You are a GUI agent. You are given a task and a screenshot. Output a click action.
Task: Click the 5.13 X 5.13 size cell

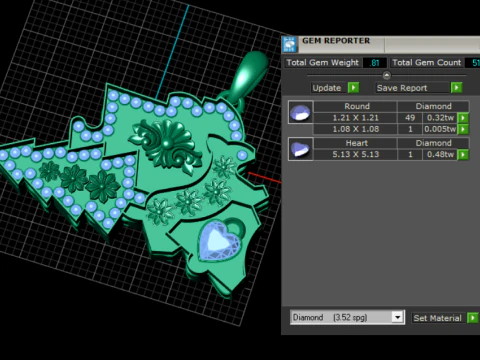(x=356, y=155)
